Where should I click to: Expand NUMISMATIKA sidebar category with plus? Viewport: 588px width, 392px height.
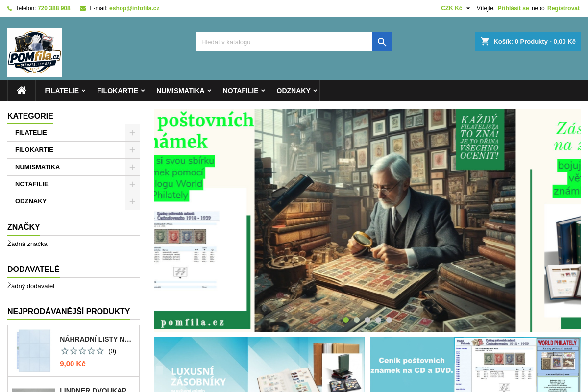click(x=132, y=167)
